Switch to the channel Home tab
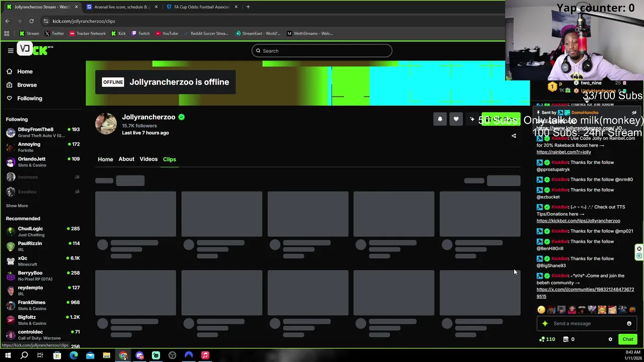The width and height of the screenshot is (644, 362). click(x=105, y=159)
